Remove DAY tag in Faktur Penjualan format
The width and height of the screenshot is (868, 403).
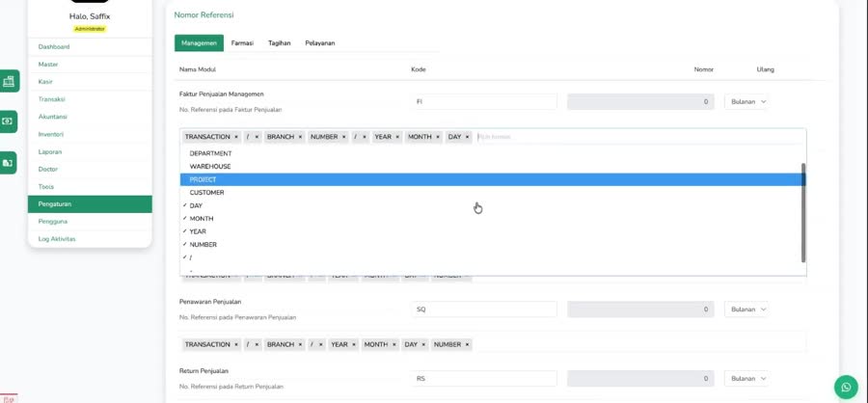[468, 137]
